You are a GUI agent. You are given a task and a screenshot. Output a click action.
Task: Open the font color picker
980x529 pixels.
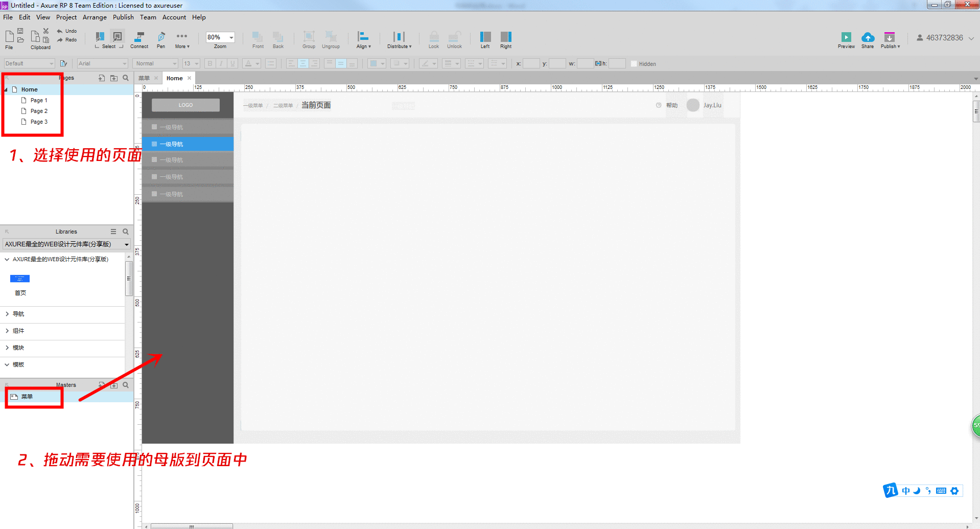[251, 63]
